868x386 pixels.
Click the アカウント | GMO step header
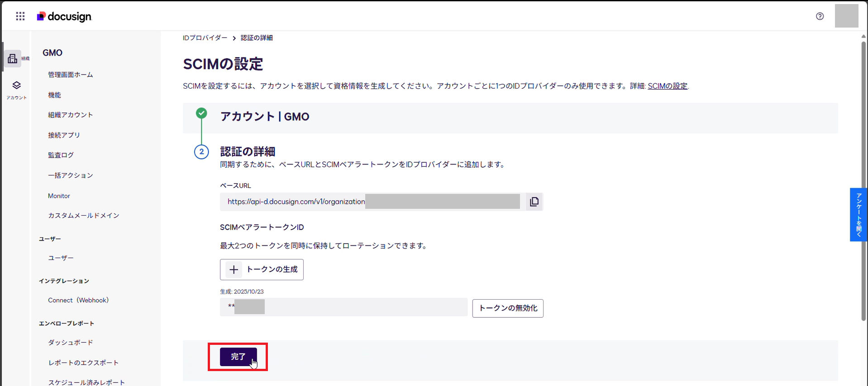tap(265, 117)
